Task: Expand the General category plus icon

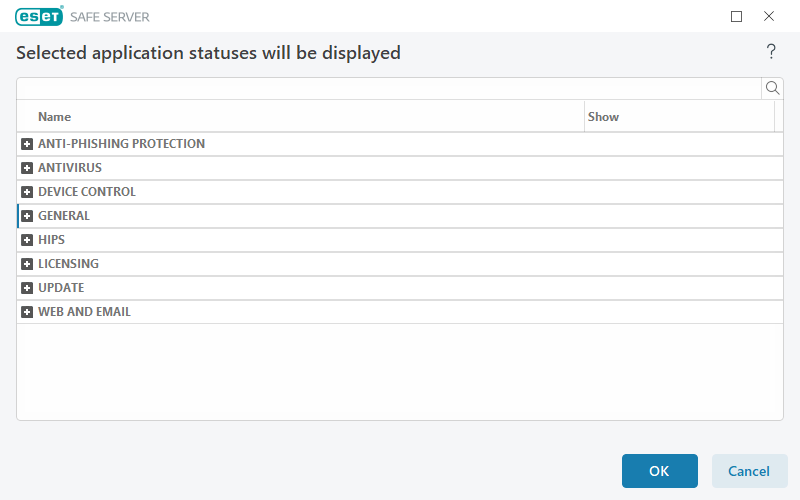Action: 28,216
